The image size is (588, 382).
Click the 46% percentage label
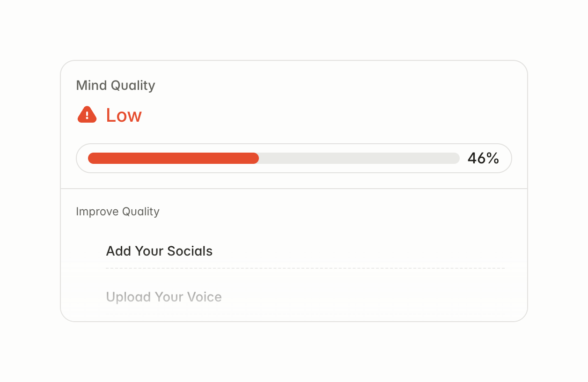(483, 158)
